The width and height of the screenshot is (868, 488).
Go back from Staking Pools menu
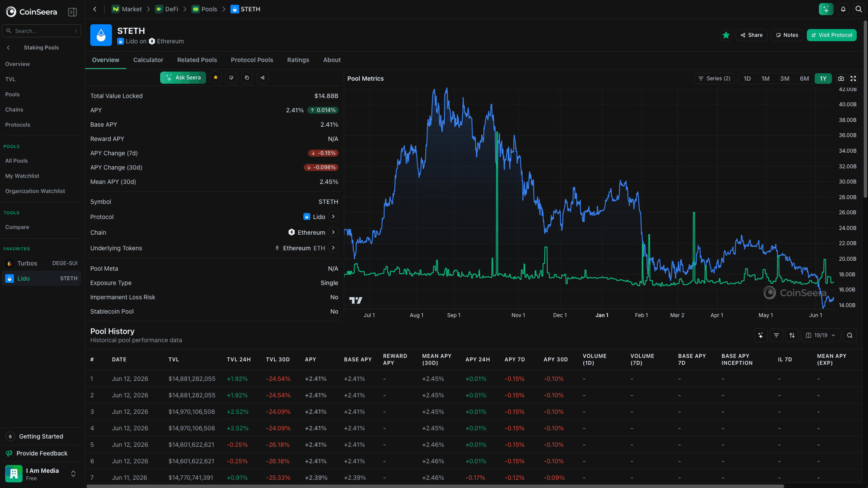8,48
